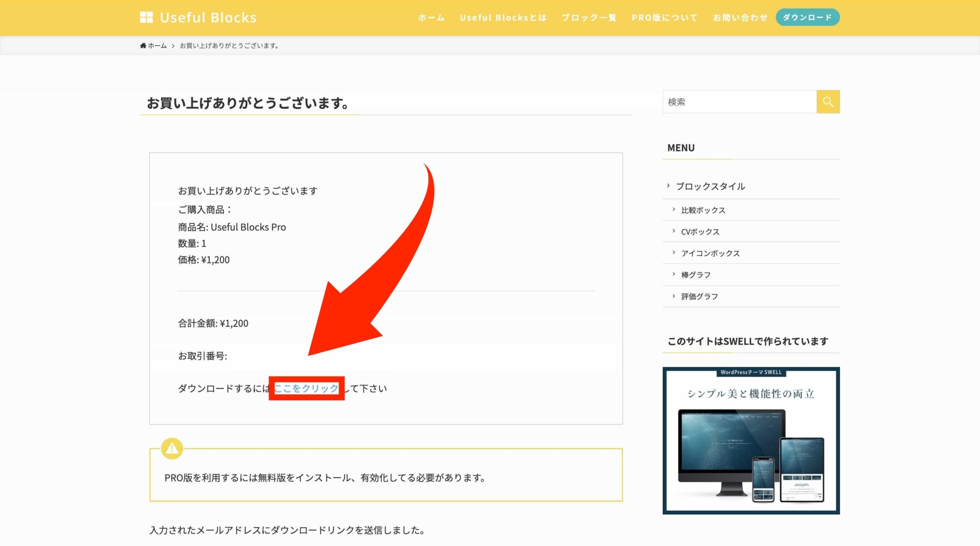This screenshot has width=980, height=546.
Task: Click chevron beside 比較ボックス
Action: pos(674,209)
